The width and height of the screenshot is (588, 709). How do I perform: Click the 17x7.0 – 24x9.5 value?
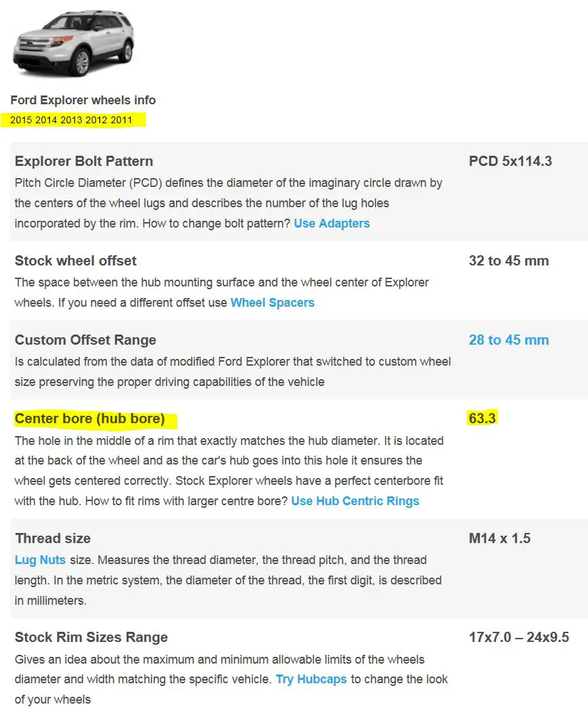point(519,637)
